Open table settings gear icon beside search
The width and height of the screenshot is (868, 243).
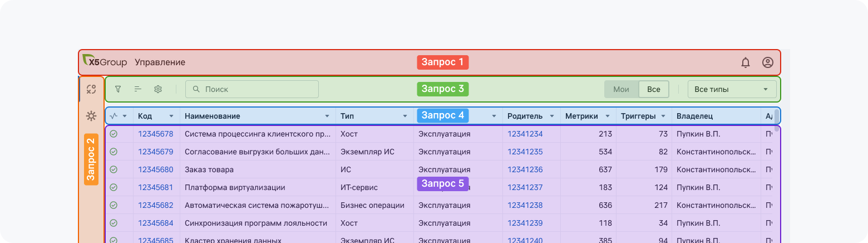pyautogui.click(x=158, y=89)
